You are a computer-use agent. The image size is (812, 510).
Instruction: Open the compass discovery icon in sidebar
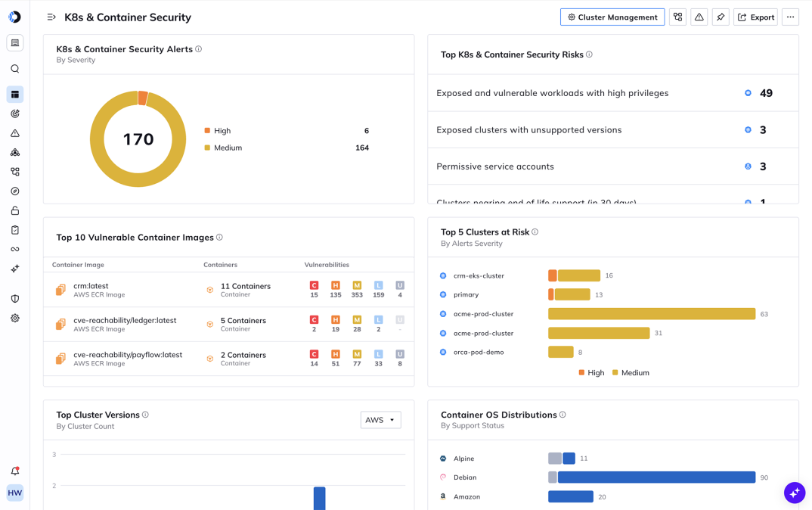point(15,191)
